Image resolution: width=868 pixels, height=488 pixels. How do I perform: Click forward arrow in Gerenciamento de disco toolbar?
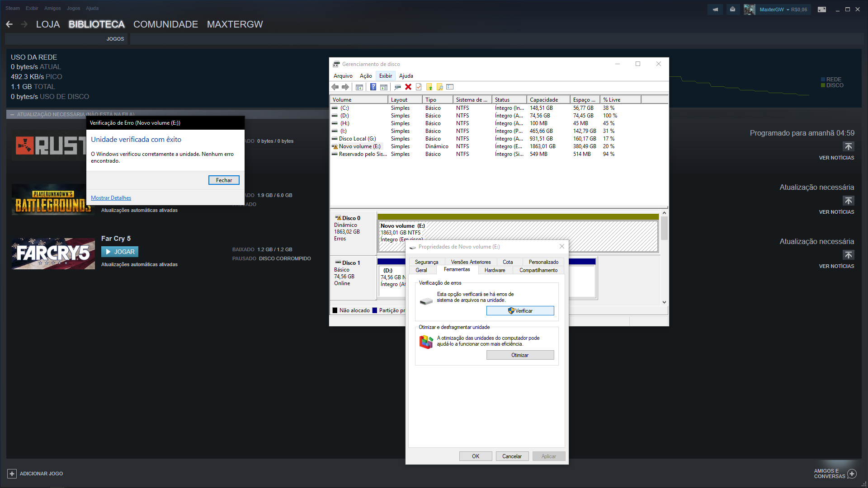tap(345, 87)
